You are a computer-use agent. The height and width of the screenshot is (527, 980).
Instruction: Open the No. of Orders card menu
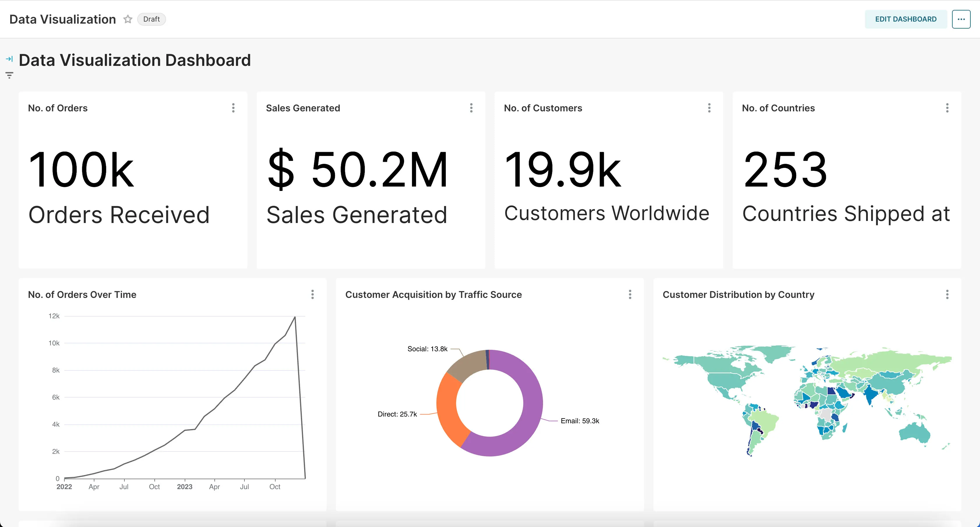[233, 108]
